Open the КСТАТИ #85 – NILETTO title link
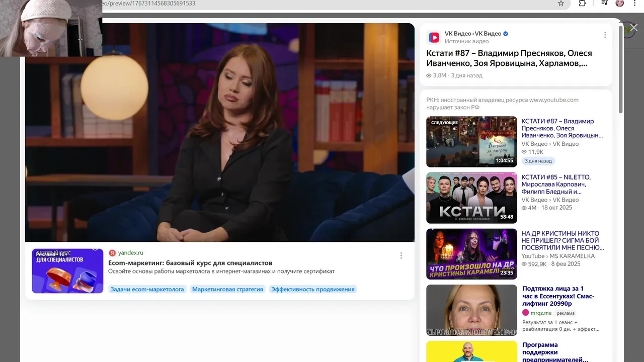644x362 pixels. point(556,185)
